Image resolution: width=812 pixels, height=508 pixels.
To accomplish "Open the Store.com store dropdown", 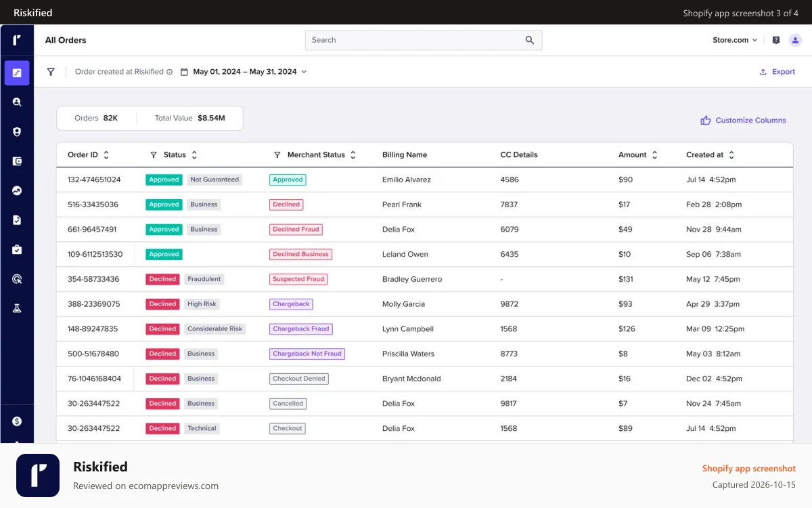I will tap(735, 40).
